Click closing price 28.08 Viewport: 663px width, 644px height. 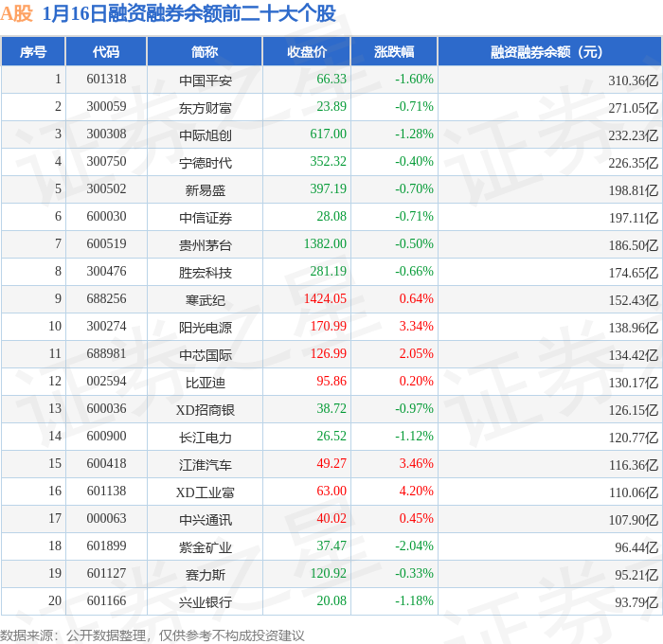331,217
